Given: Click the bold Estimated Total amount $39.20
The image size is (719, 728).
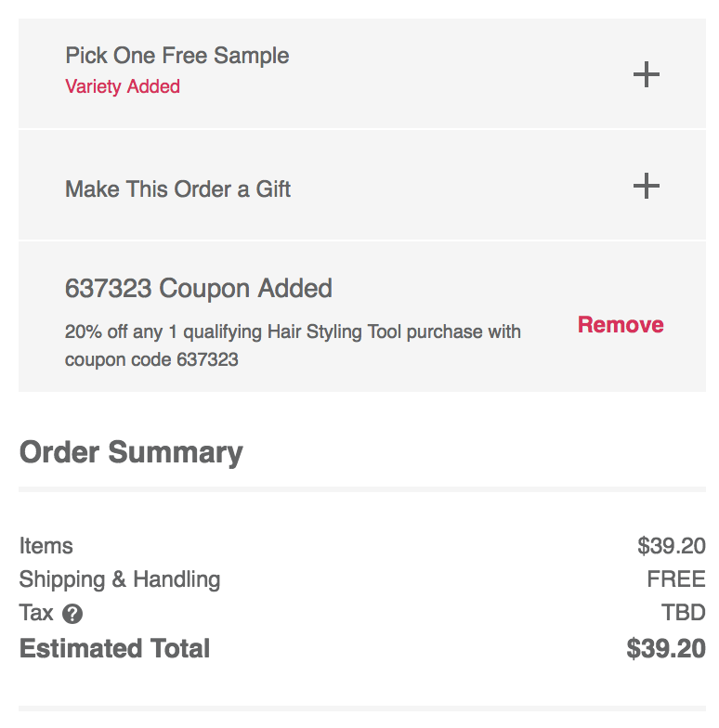Looking at the screenshot, I should click(666, 648).
